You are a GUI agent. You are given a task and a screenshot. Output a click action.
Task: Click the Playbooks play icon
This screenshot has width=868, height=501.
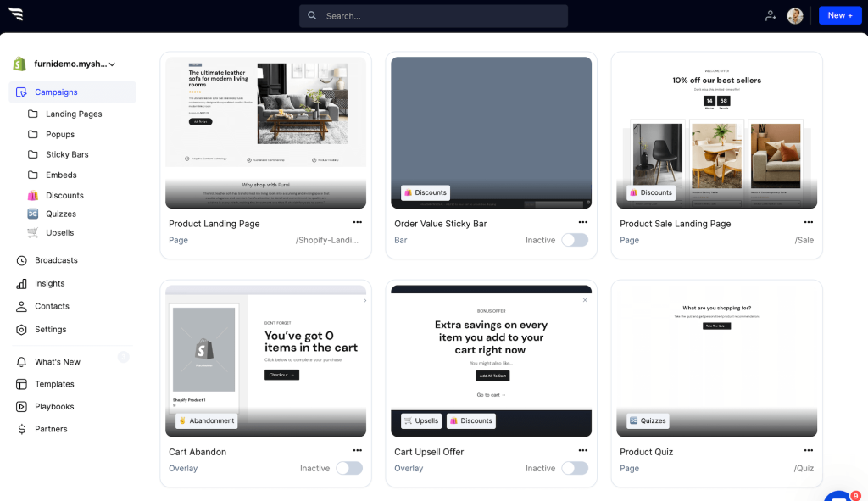(21, 406)
